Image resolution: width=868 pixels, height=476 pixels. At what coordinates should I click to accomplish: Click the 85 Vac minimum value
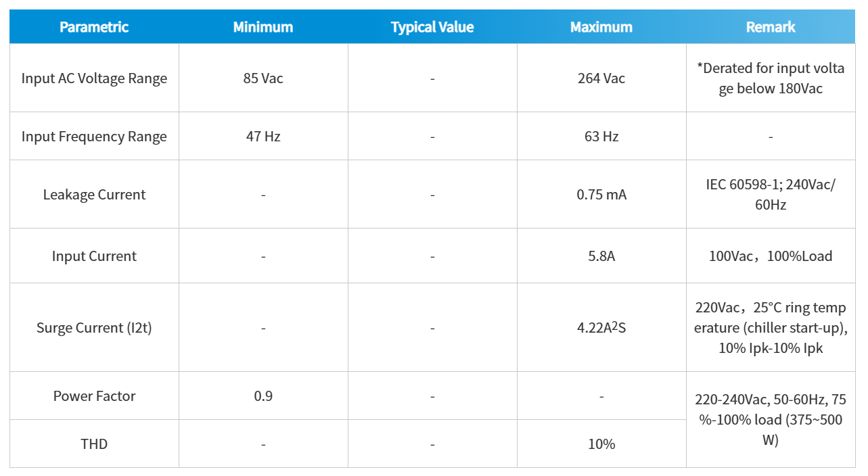coord(263,78)
